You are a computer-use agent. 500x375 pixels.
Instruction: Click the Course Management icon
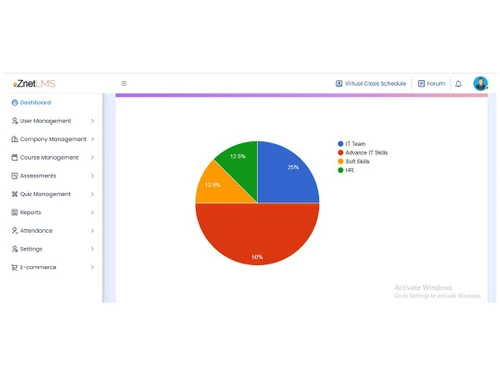[x=14, y=157]
